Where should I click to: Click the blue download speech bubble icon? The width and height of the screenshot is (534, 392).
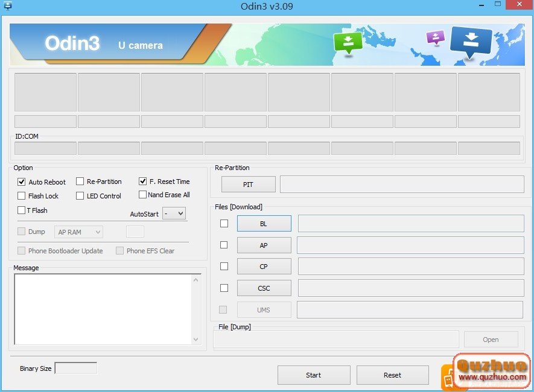(x=471, y=41)
